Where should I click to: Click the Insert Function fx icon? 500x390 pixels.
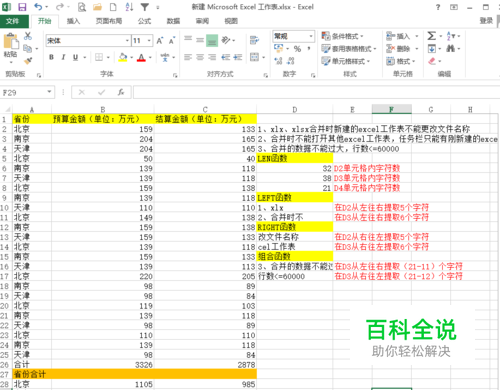point(121,92)
